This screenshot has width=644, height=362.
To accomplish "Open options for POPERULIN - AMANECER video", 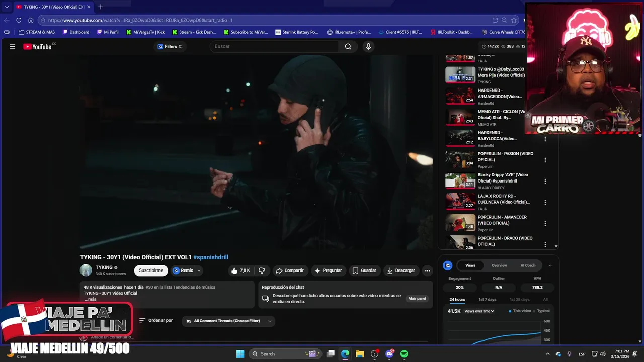I will 545,223.
